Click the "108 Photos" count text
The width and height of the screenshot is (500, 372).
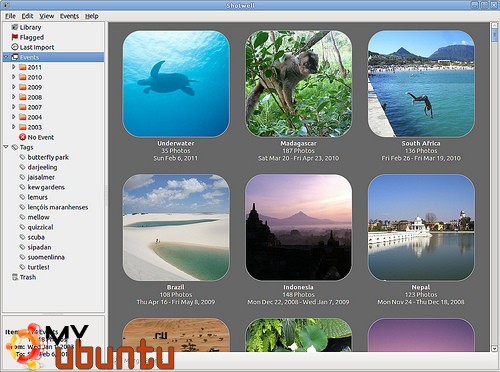pyautogui.click(x=176, y=294)
